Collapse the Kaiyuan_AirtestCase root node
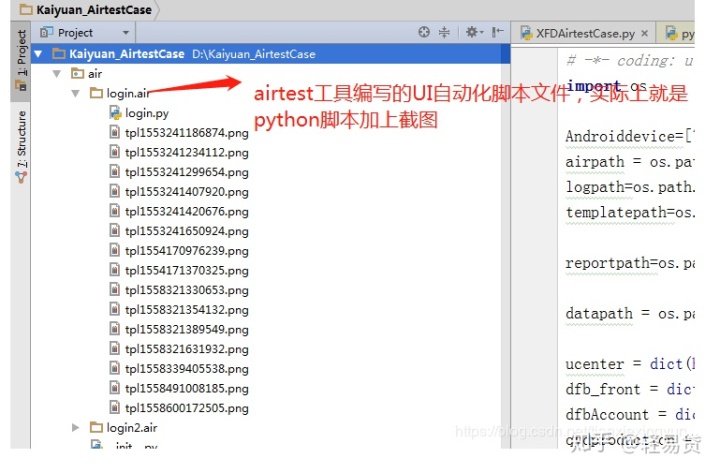This screenshot has width=720, height=473. 39,54
